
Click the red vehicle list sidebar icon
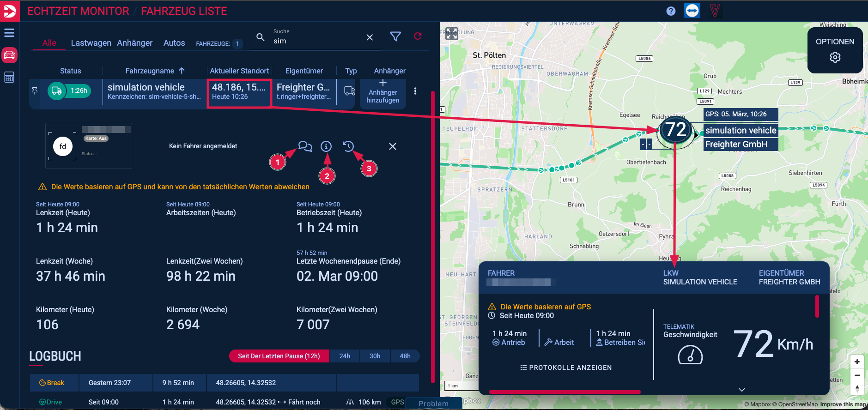[x=9, y=55]
